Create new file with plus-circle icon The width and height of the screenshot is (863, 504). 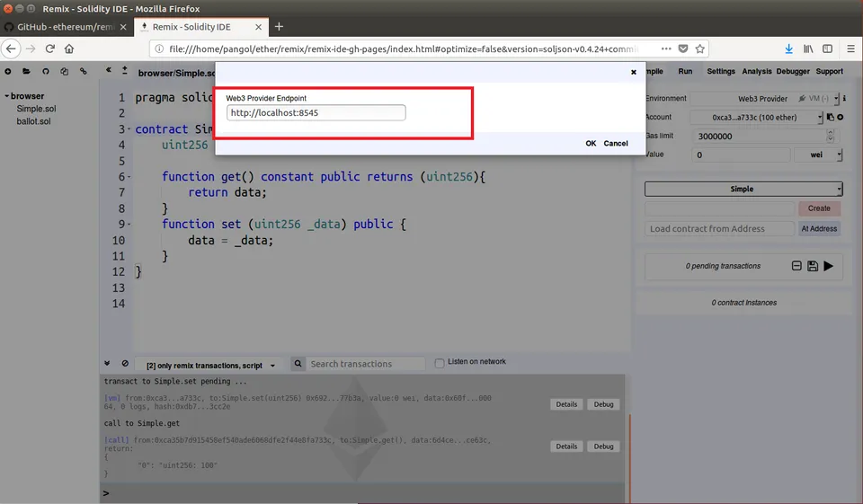pyautogui.click(x=8, y=72)
